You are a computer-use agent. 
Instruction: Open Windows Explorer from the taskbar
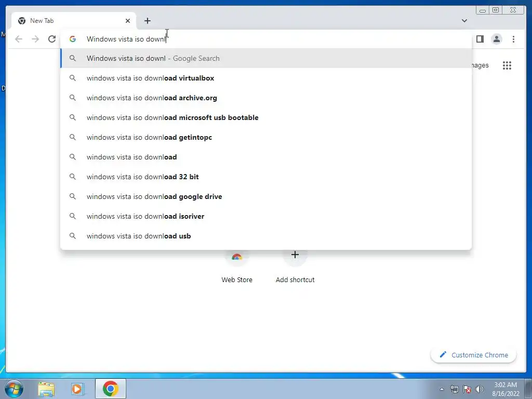coord(46,389)
